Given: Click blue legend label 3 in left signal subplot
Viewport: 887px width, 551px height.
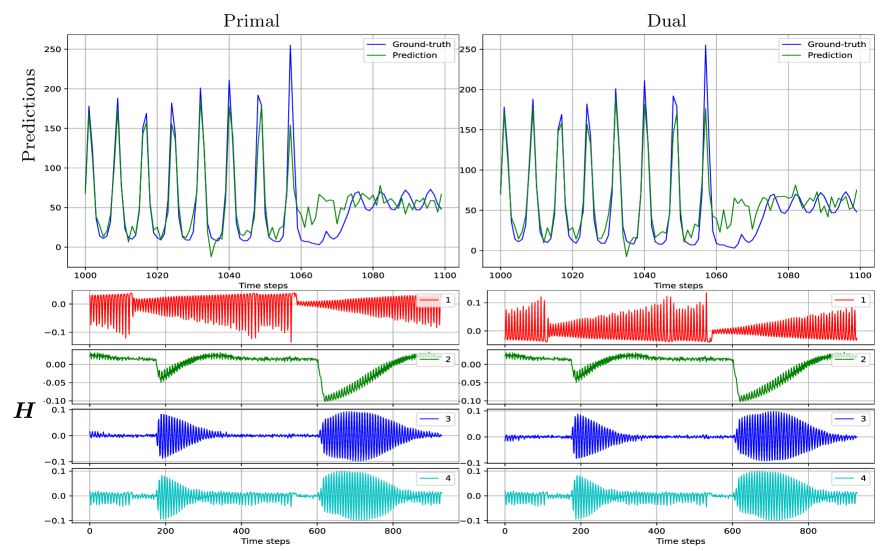Looking at the screenshot, I should 448,419.
